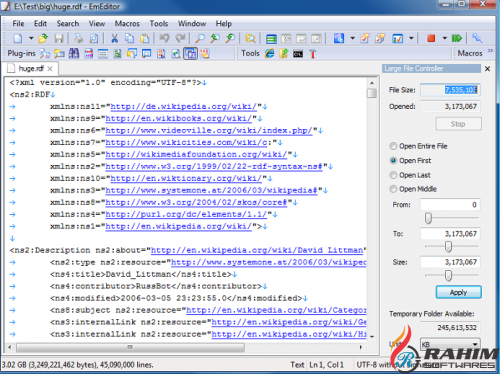
Task: Click the File Size field
Action: pos(450,90)
